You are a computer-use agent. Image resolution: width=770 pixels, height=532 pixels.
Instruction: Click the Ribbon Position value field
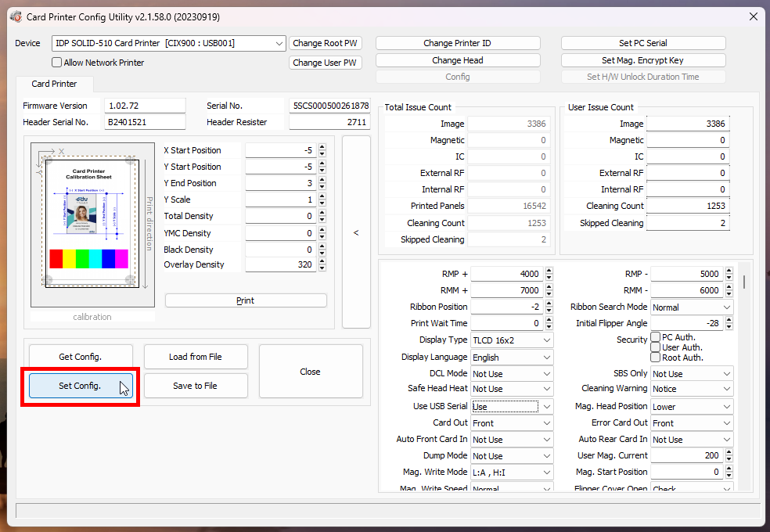point(507,307)
